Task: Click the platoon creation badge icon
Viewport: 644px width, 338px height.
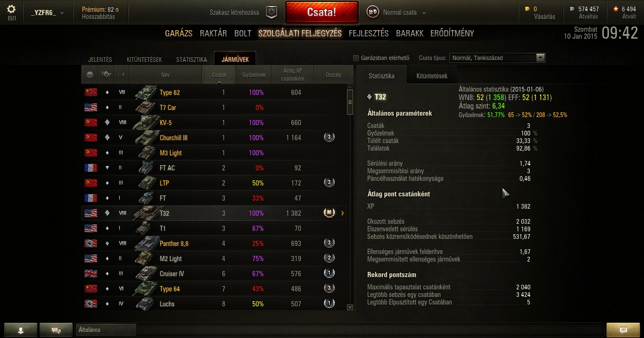Action: click(272, 13)
